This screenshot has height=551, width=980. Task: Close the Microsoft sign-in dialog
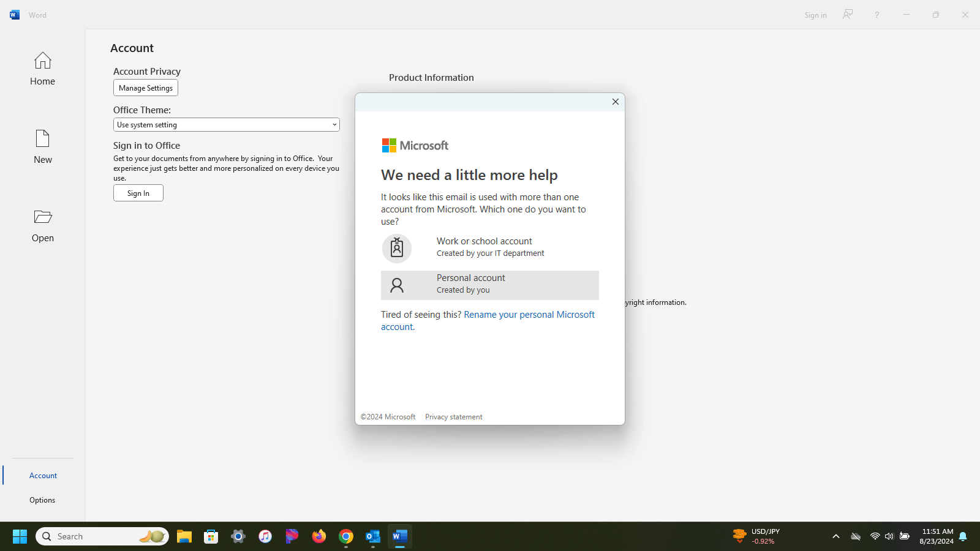coord(616,102)
